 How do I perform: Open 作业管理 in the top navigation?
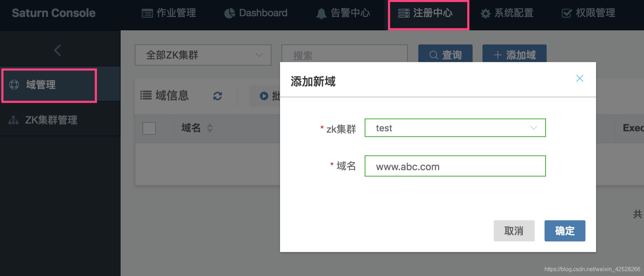[169, 13]
